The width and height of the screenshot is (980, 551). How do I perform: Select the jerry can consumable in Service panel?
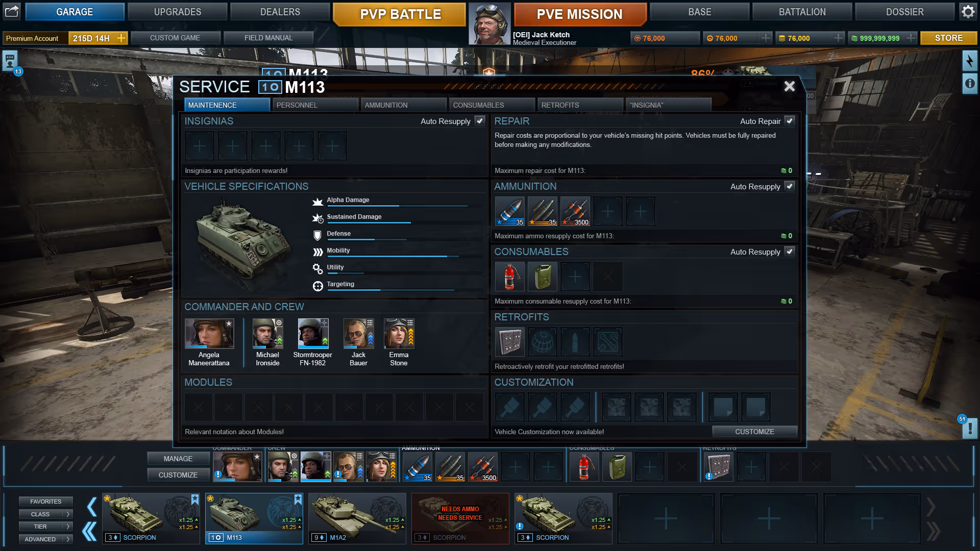(x=542, y=277)
